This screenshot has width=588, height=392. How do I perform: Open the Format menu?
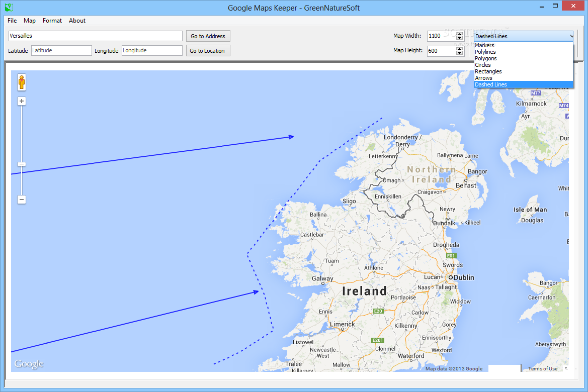pos(52,21)
